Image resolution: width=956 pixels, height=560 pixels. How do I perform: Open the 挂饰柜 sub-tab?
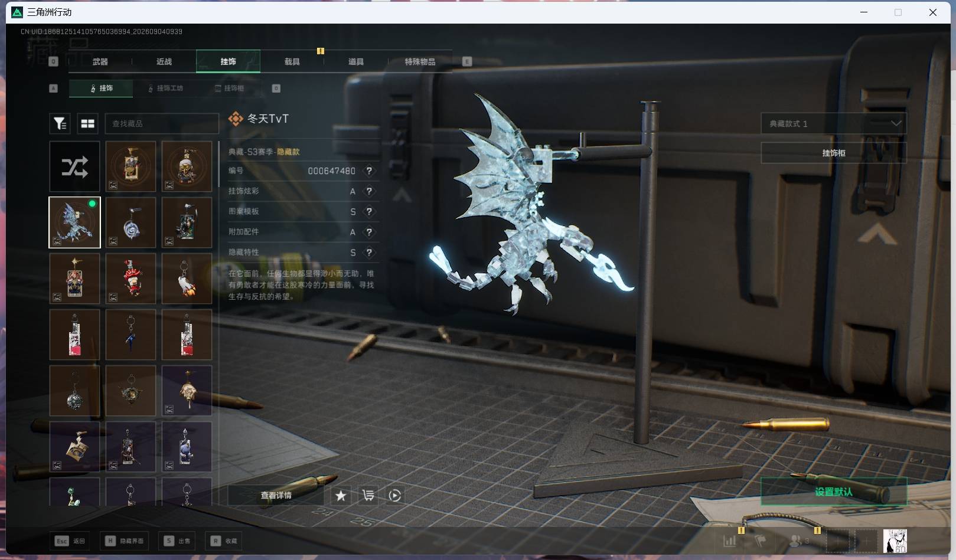pos(229,89)
